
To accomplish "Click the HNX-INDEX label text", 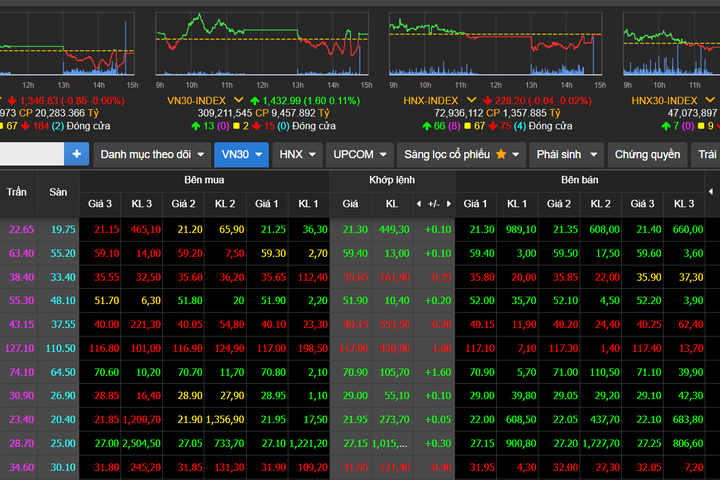I will click(x=431, y=101).
